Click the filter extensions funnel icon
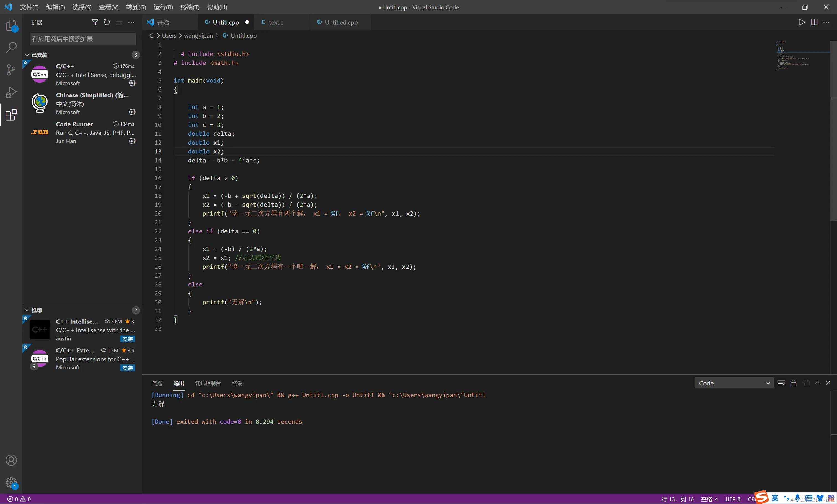The image size is (837, 504). pos(94,22)
